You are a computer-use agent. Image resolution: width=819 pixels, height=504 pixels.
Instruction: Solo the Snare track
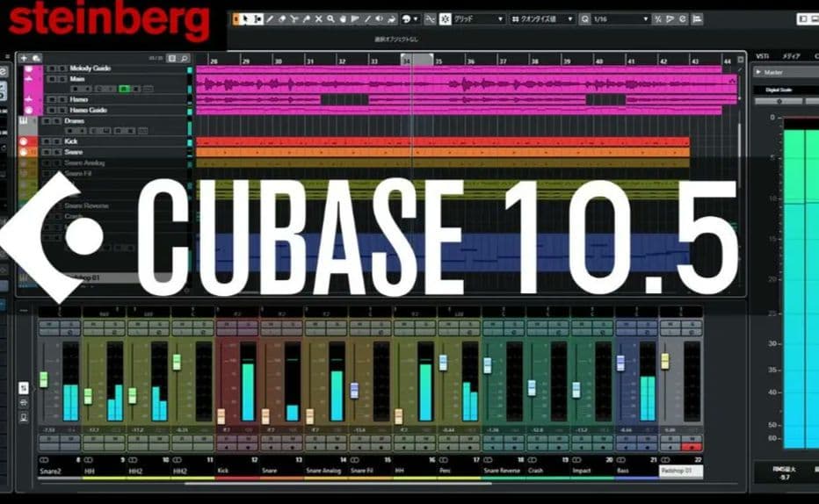tap(56, 153)
